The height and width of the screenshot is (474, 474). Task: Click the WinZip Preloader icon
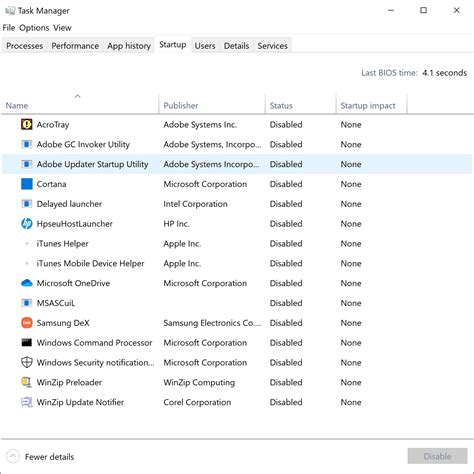tap(27, 382)
